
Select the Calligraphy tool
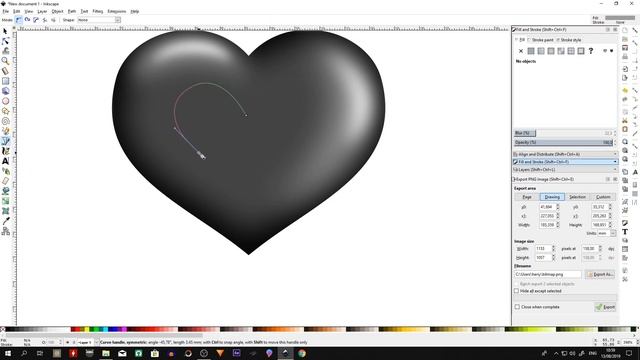(x=5, y=151)
